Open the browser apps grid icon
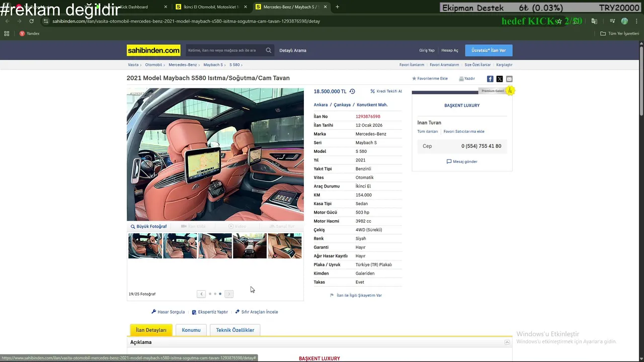The image size is (644, 362). coord(7,34)
